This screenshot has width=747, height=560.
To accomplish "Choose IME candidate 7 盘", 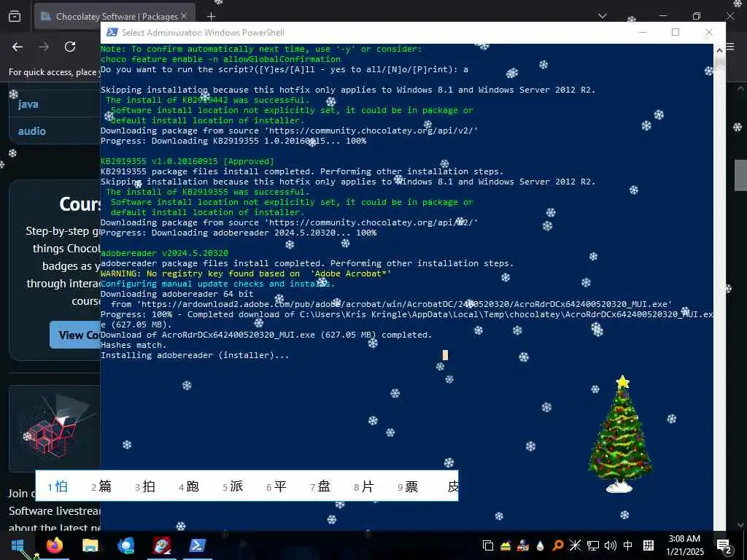I will (x=320, y=486).
